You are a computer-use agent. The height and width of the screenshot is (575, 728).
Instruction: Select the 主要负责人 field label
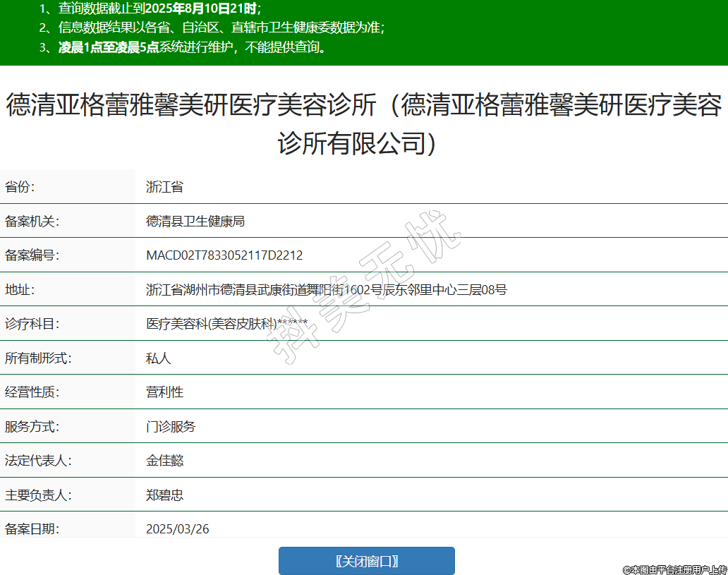[x=38, y=495]
